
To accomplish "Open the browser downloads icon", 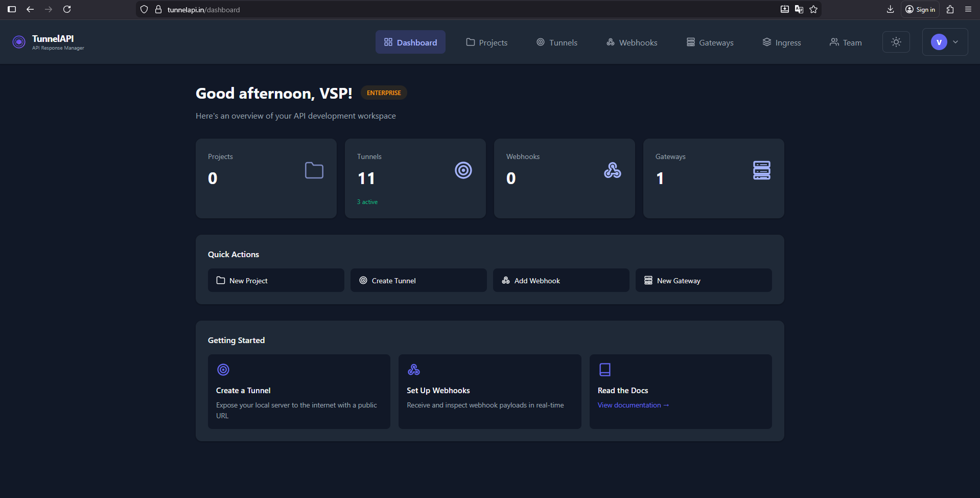I will point(891,9).
